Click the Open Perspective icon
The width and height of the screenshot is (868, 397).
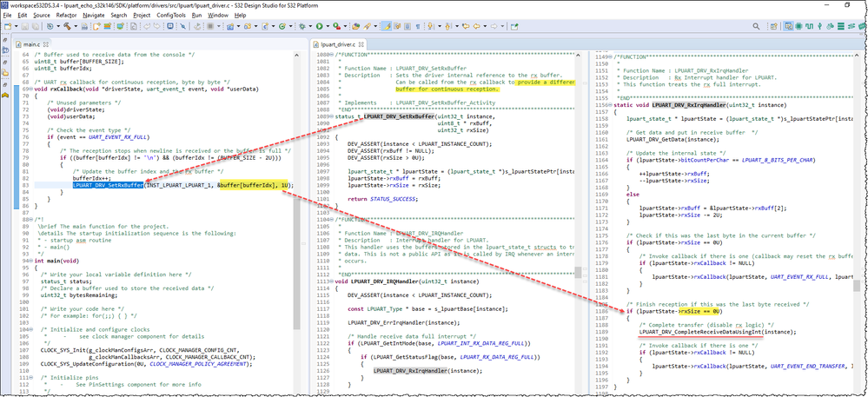pos(774,26)
